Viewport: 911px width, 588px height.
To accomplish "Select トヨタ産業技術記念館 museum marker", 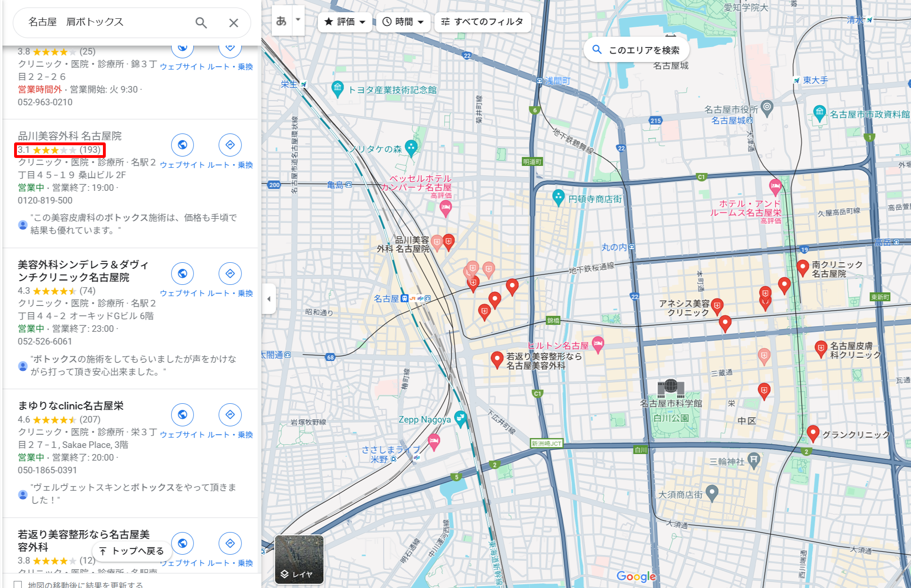I will click(x=338, y=88).
